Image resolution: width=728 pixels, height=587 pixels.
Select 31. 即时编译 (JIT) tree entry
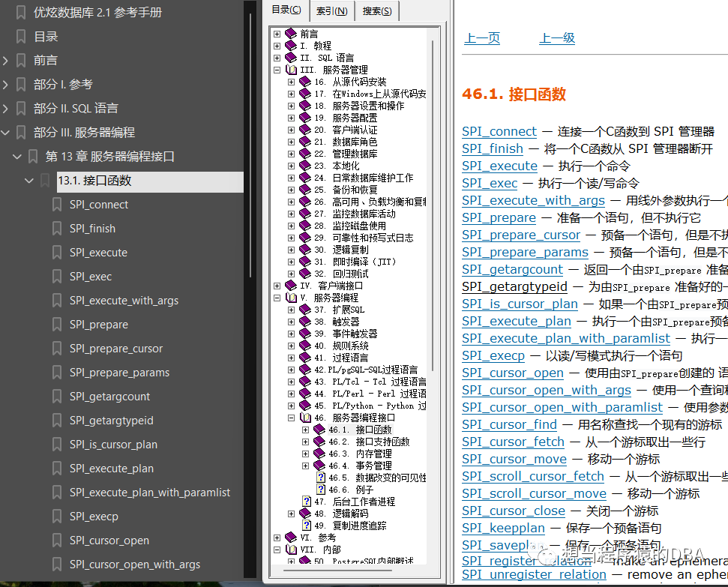[x=355, y=262]
